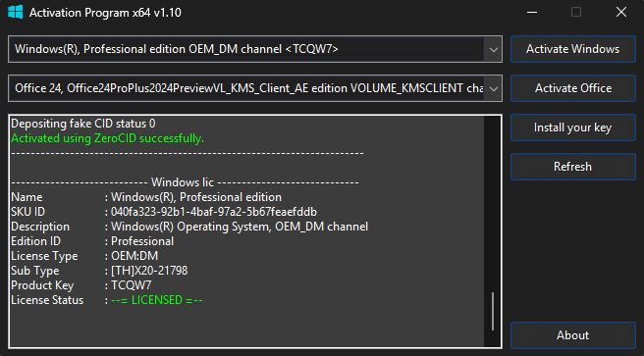Close the Activation Program window
This screenshot has width=644, height=356.
click(621, 13)
